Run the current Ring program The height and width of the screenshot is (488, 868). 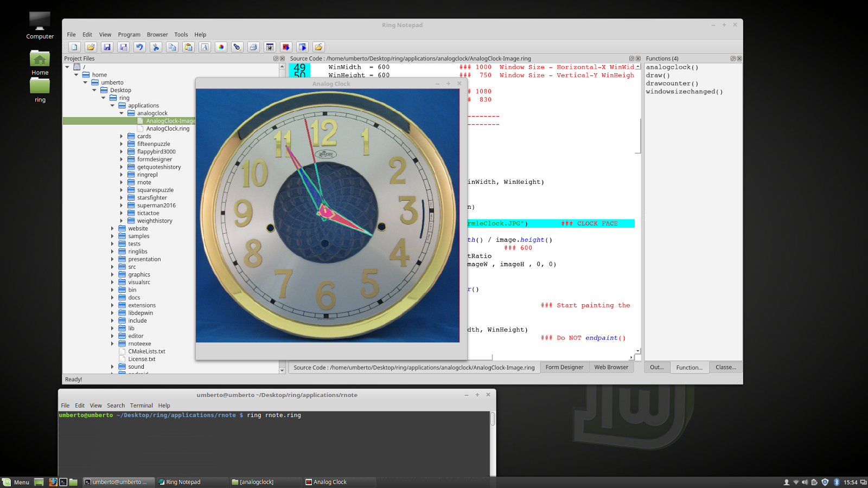[x=286, y=47]
